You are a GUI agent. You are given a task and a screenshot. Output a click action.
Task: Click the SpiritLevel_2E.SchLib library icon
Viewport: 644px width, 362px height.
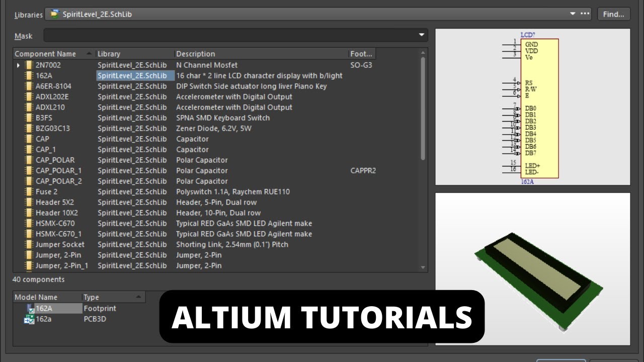(x=54, y=14)
